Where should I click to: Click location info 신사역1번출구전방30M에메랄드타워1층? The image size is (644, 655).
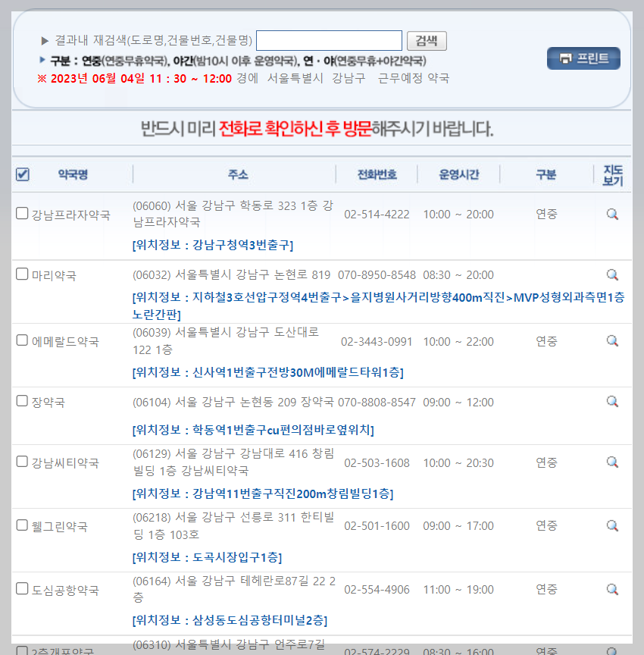268,372
